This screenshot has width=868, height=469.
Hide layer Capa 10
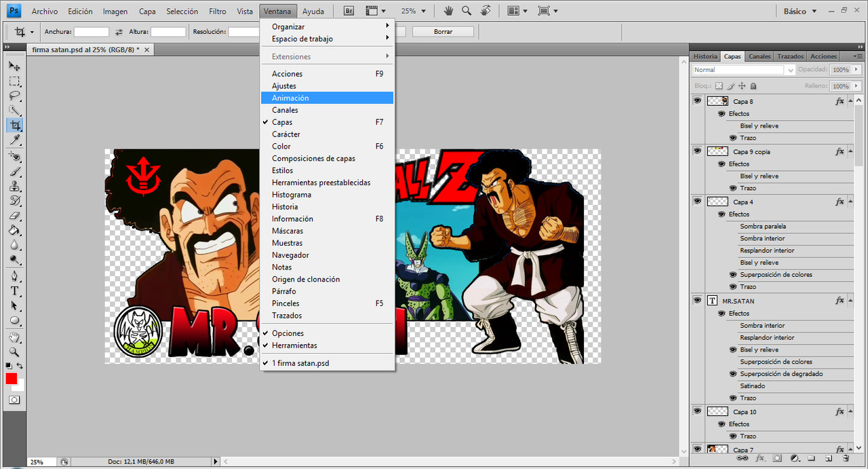click(697, 411)
